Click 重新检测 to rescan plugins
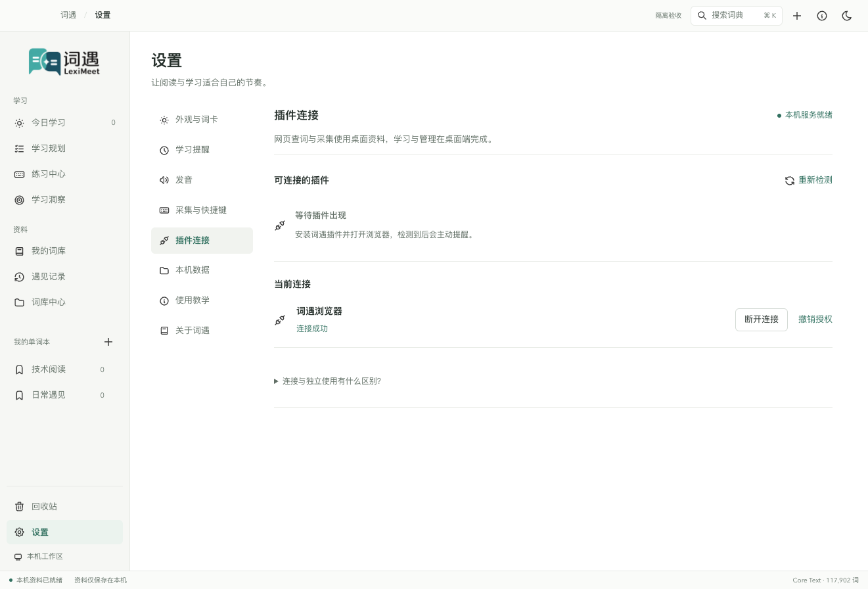 point(808,180)
